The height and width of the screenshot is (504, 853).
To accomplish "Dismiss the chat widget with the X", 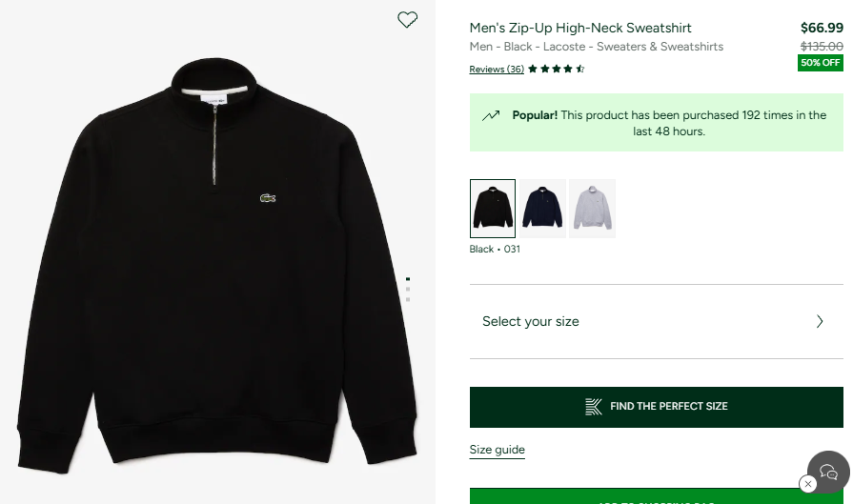I will point(808,484).
